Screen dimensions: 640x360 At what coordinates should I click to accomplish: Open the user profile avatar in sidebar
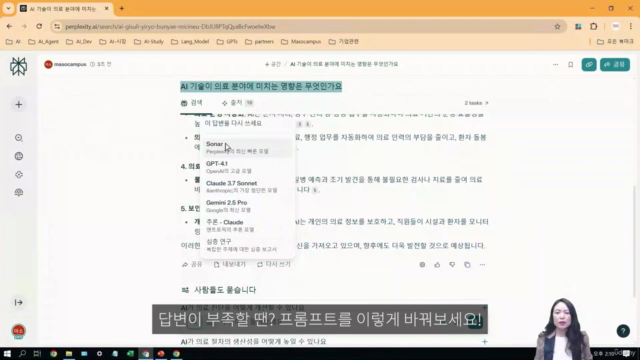[x=18, y=331]
